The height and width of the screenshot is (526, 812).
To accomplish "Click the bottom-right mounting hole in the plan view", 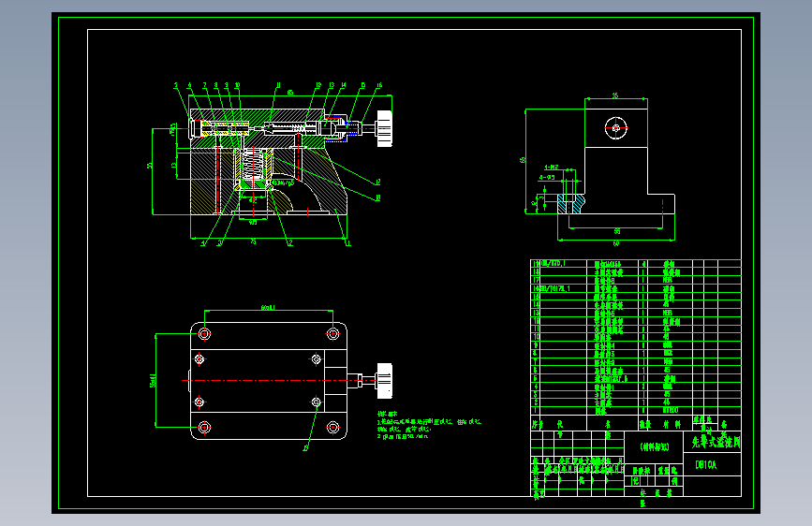I will point(333,427).
